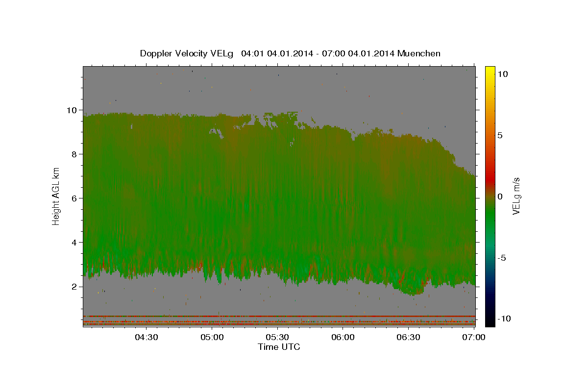Click the colorbar value "-5"
Viewport: 588px width, 392px height.
tap(502, 258)
